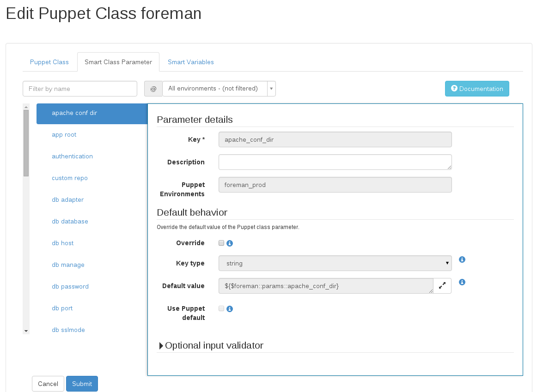Open the All environments filter dropdown
The height and width of the screenshot is (392, 537).
(x=219, y=89)
